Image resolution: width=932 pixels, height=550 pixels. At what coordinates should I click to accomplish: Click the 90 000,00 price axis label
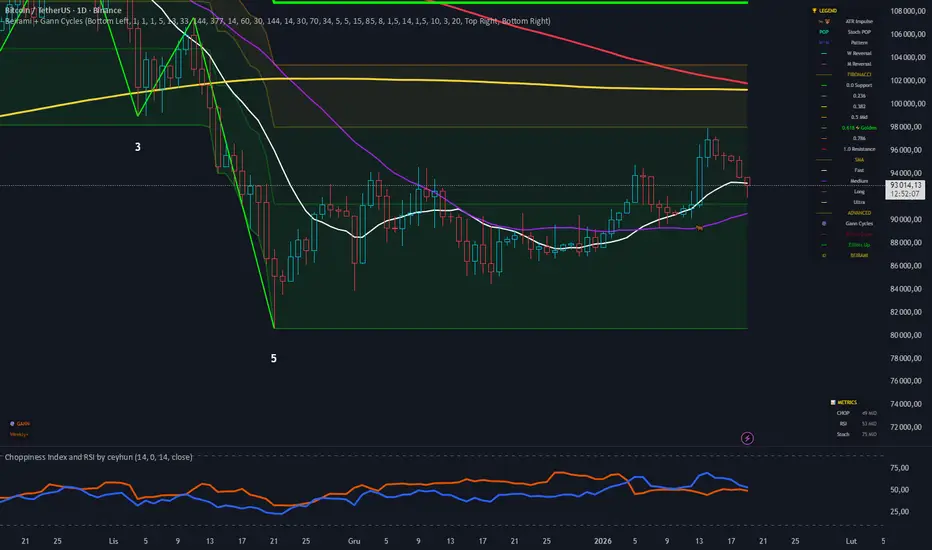tap(908, 219)
